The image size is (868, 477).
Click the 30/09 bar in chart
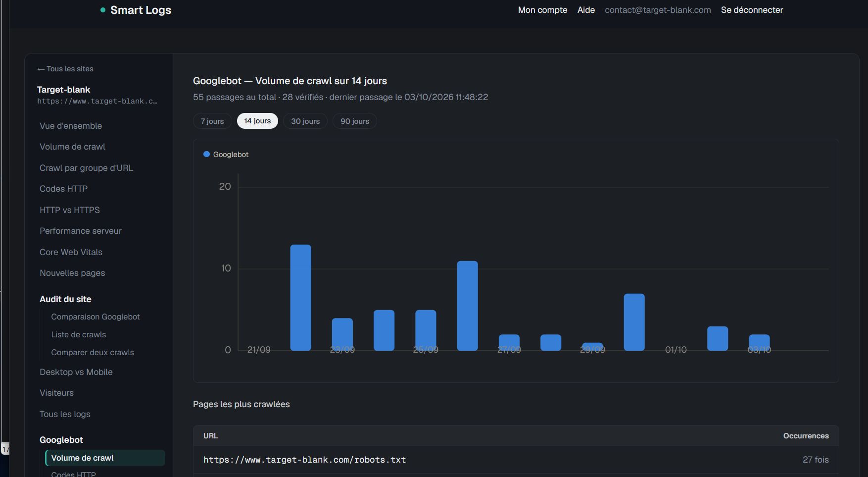point(634,322)
